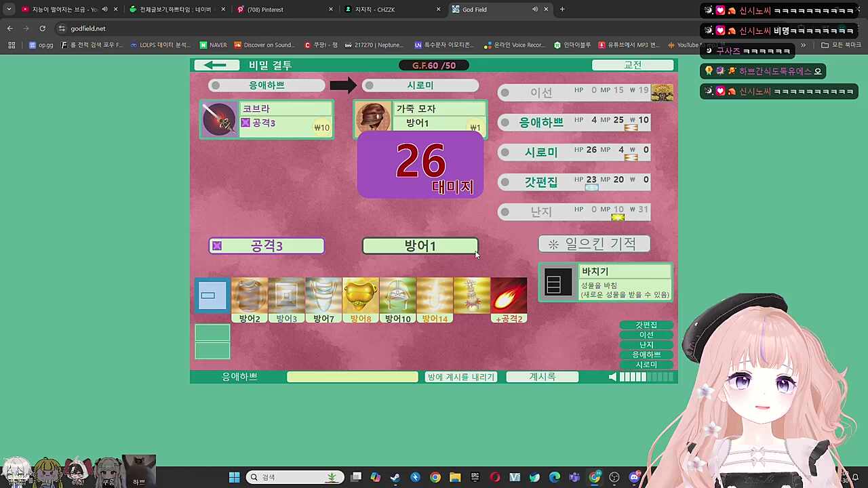
Task: Select player 난지 in status list
Action: point(574,211)
